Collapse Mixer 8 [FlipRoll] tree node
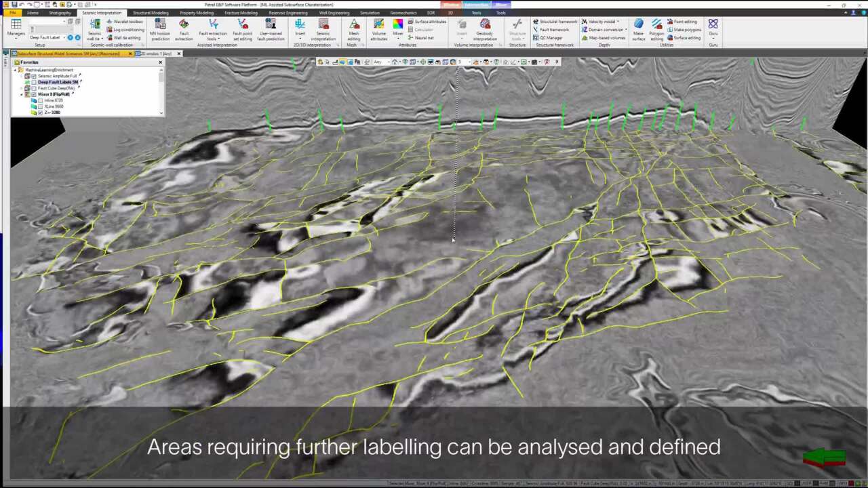This screenshot has height=488, width=868. coord(22,94)
